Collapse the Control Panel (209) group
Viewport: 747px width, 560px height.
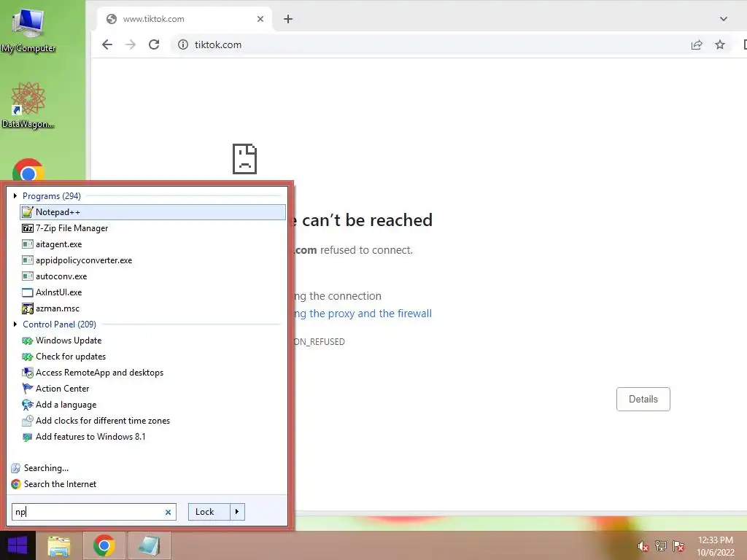pos(15,324)
